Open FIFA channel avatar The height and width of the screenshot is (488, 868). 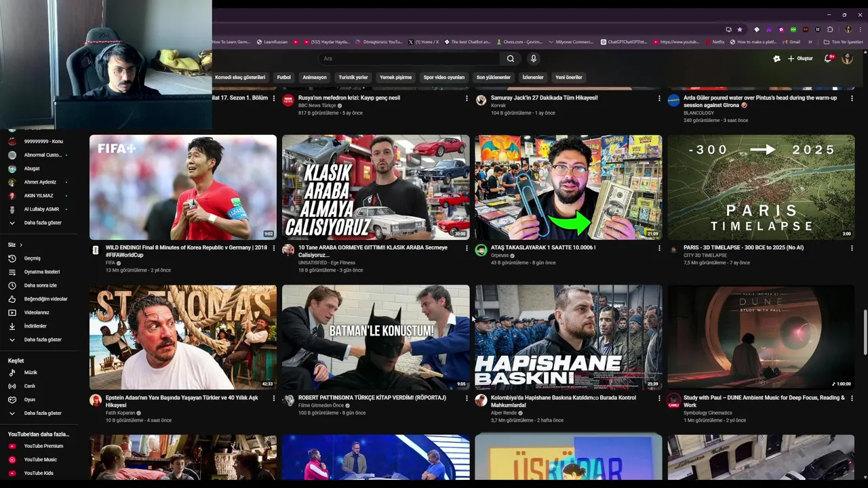pyautogui.click(x=96, y=250)
